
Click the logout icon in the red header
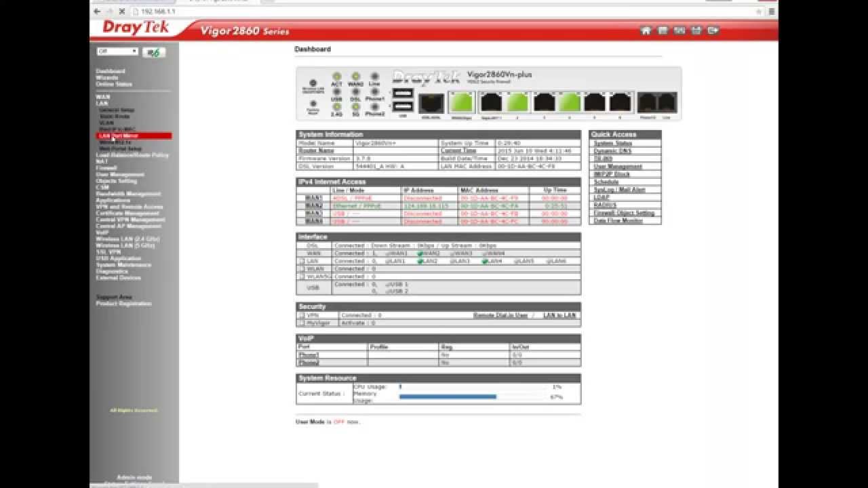tap(713, 30)
